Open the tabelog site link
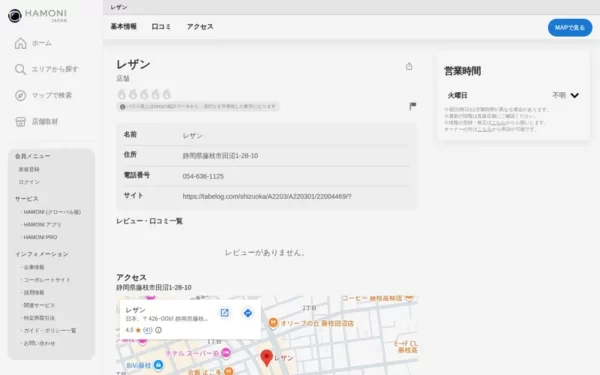This screenshot has width=600, height=375. (267, 196)
